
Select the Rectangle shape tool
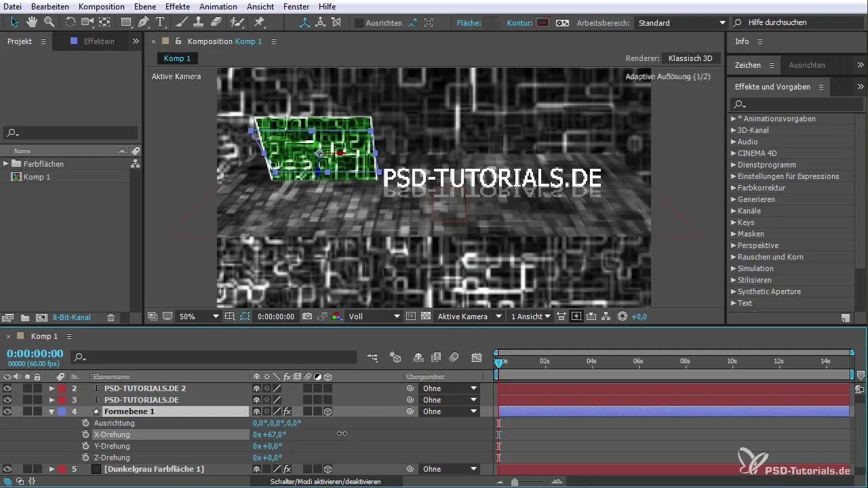(x=126, y=22)
